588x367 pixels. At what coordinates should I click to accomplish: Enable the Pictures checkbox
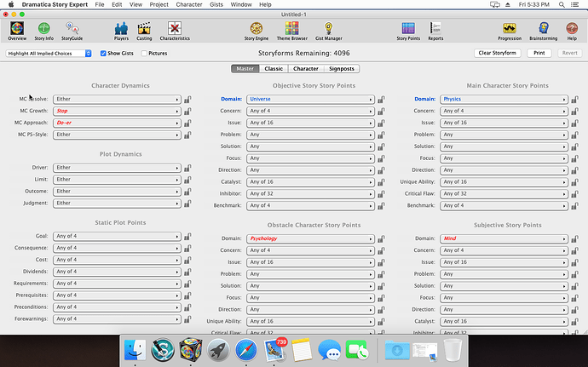pos(144,53)
